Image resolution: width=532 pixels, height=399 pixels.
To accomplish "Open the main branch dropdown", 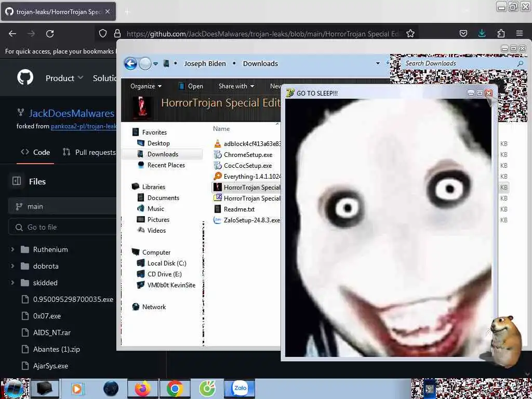I will pos(62,206).
